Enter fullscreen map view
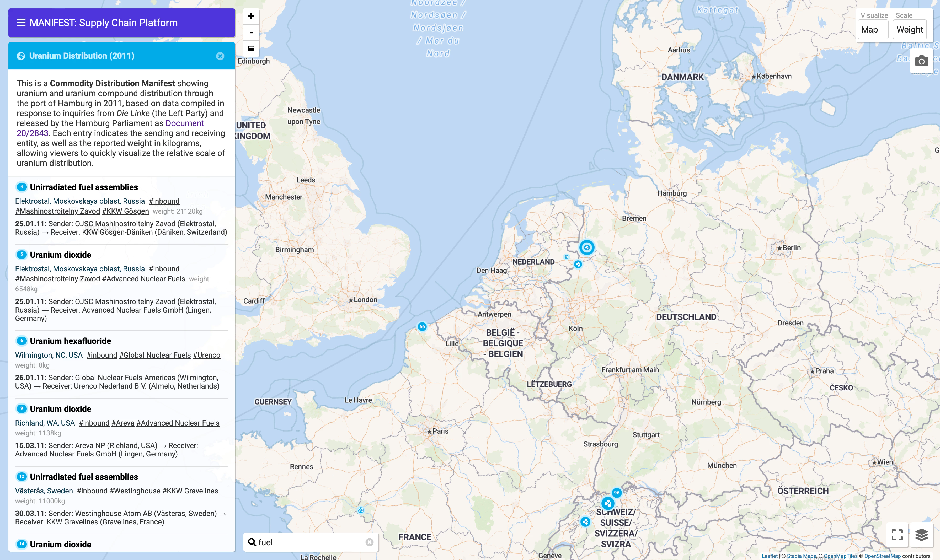 897,535
